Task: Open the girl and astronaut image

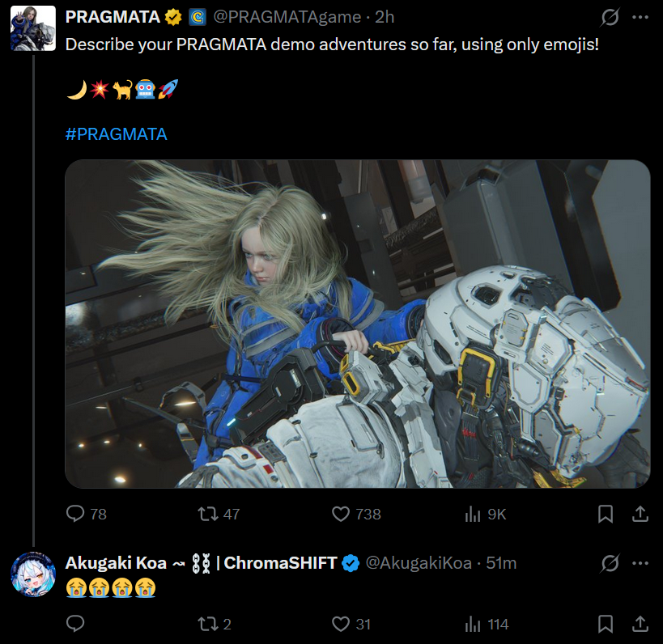Action: pyautogui.click(x=357, y=324)
